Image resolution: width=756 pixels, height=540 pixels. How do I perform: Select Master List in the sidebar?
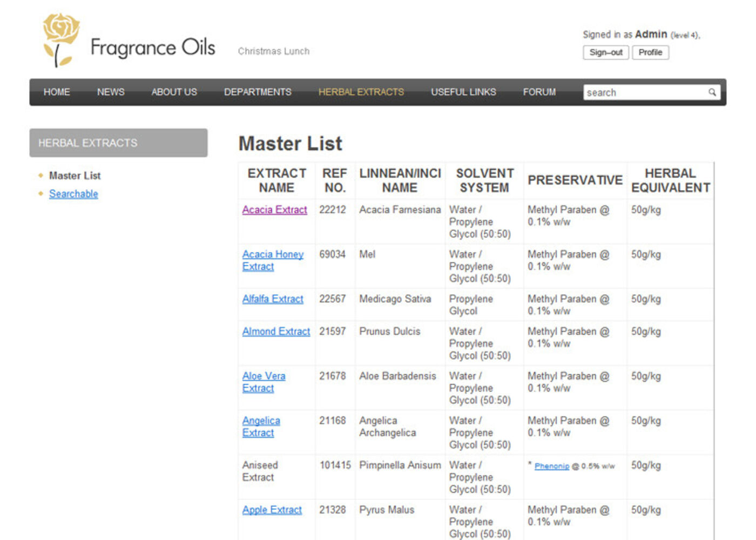(x=75, y=175)
